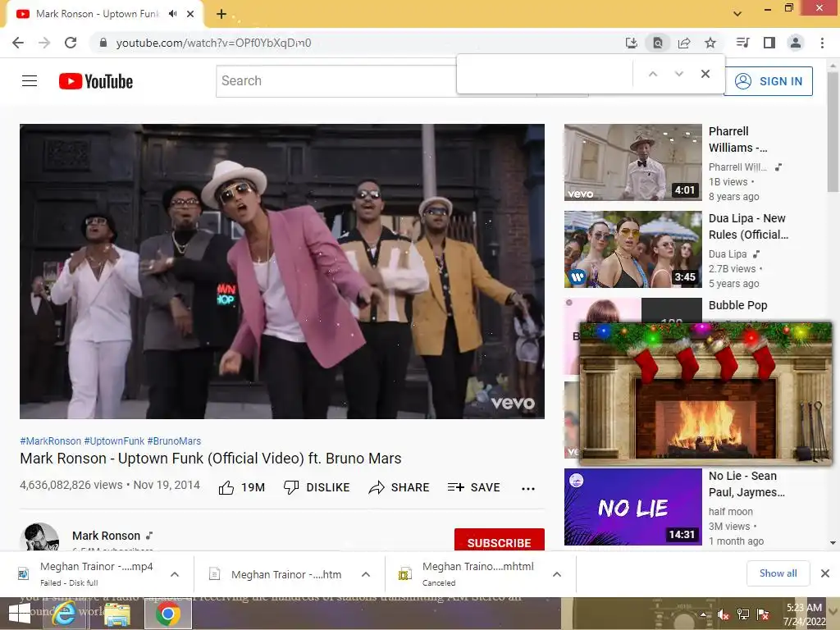Click the Uptown Funk video player
This screenshot has width=840, height=630.
tap(282, 271)
